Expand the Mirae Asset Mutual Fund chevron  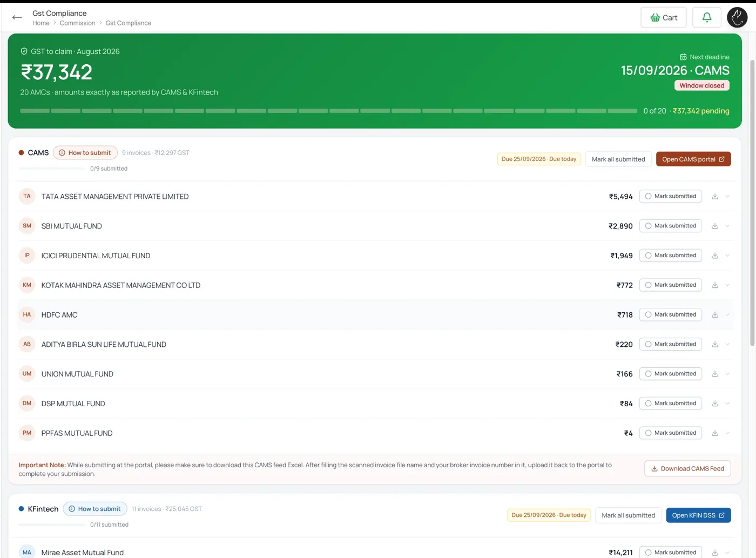pyautogui.click(x=727, y=553)
